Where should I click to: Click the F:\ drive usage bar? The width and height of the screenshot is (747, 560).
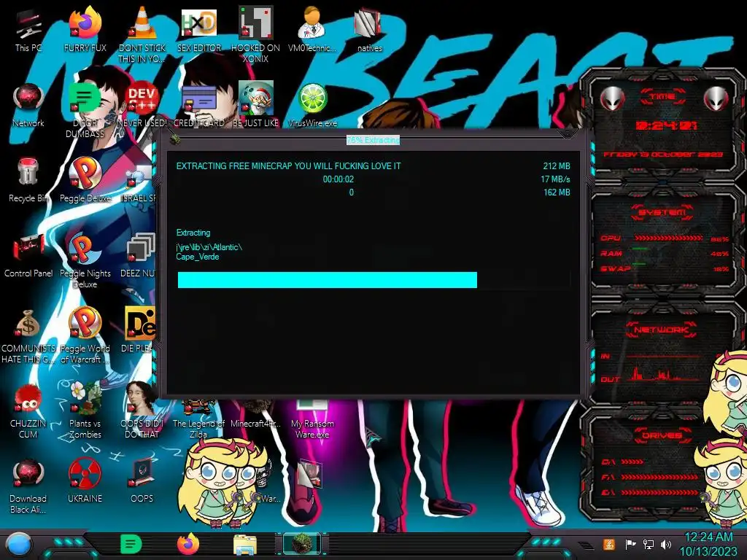[659, 477]
